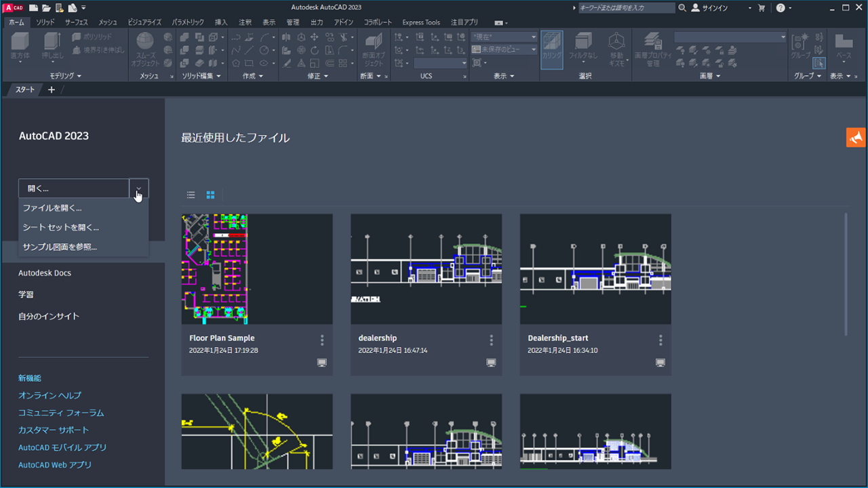Click the orange announcements megaphone icon

point(856,137)
